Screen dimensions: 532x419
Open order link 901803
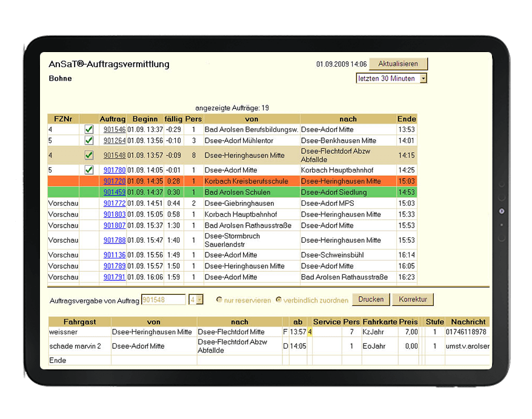114,214
